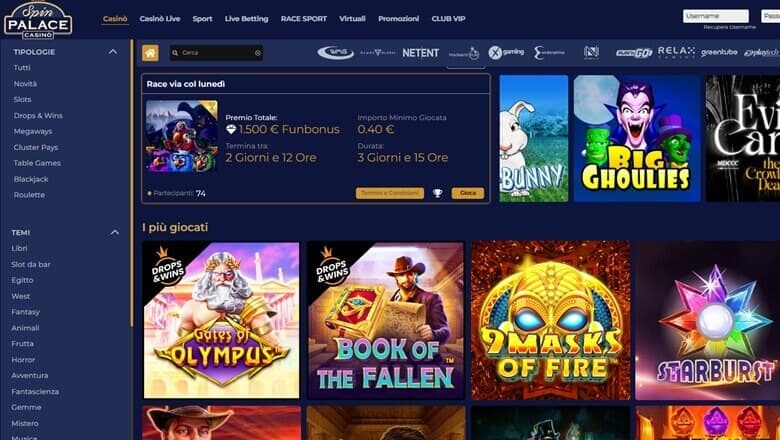This screenshot has width=780, height=440.
Task: Focus the Username input field
Action: point(715,16)
